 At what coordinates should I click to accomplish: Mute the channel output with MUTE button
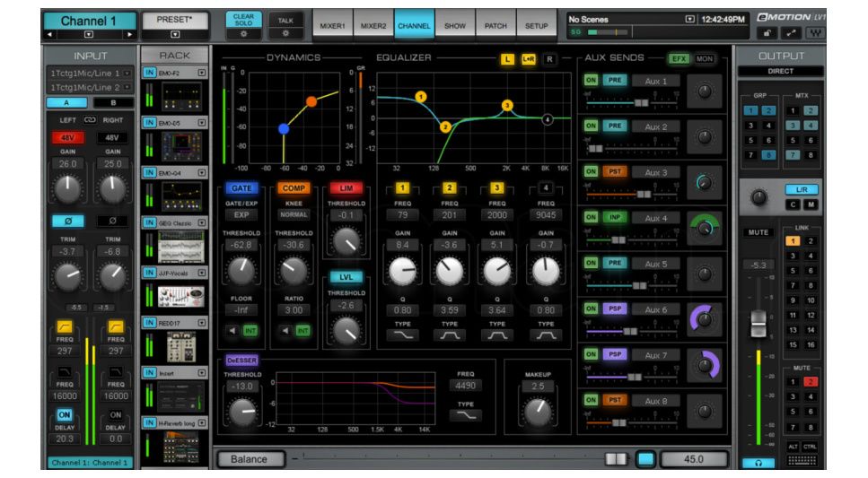tap(758, 232)
